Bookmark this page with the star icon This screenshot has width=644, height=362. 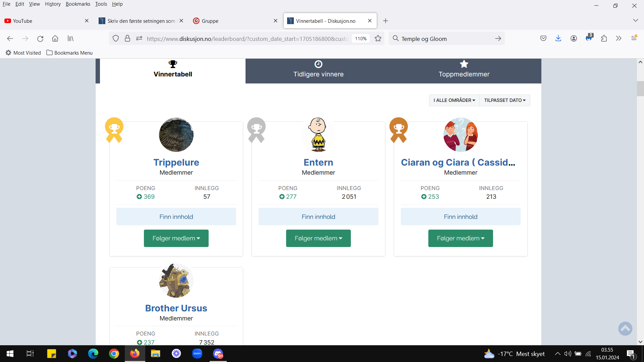(x=378, y=39)
